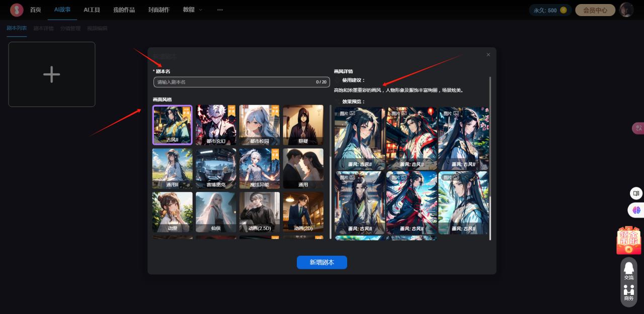Go to 我的作品 in top navigation

click(x=124, y=10)
